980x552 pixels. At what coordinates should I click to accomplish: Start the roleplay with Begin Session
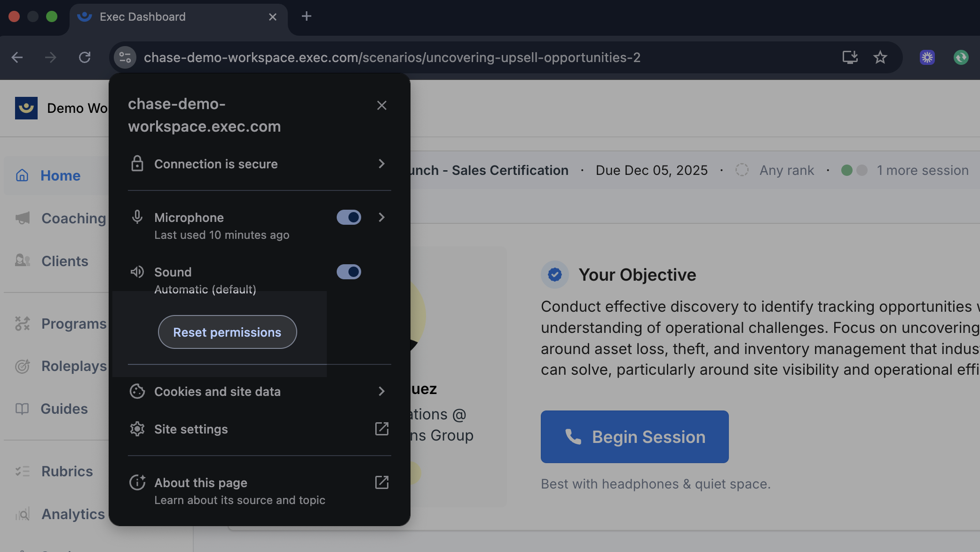(x=634, y=437)
